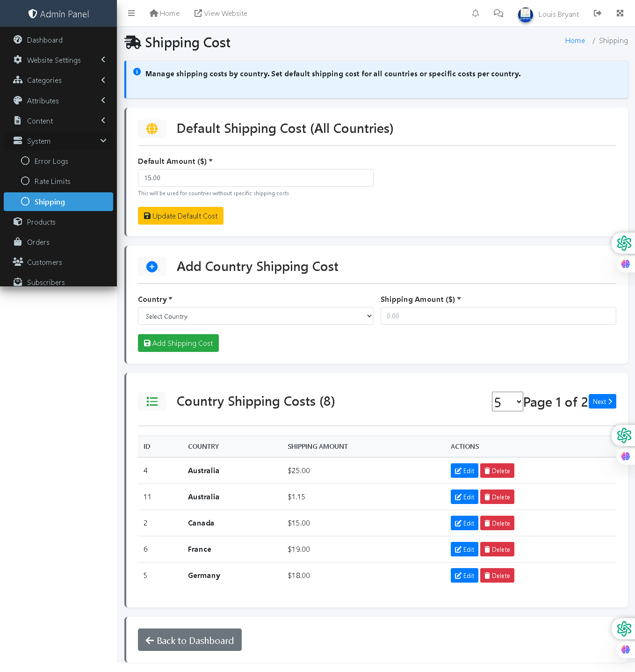This screenshot has width=635, height=672.
Task: Toggle the sidebar hamburger menu
Action: click(x=131, y=14)
